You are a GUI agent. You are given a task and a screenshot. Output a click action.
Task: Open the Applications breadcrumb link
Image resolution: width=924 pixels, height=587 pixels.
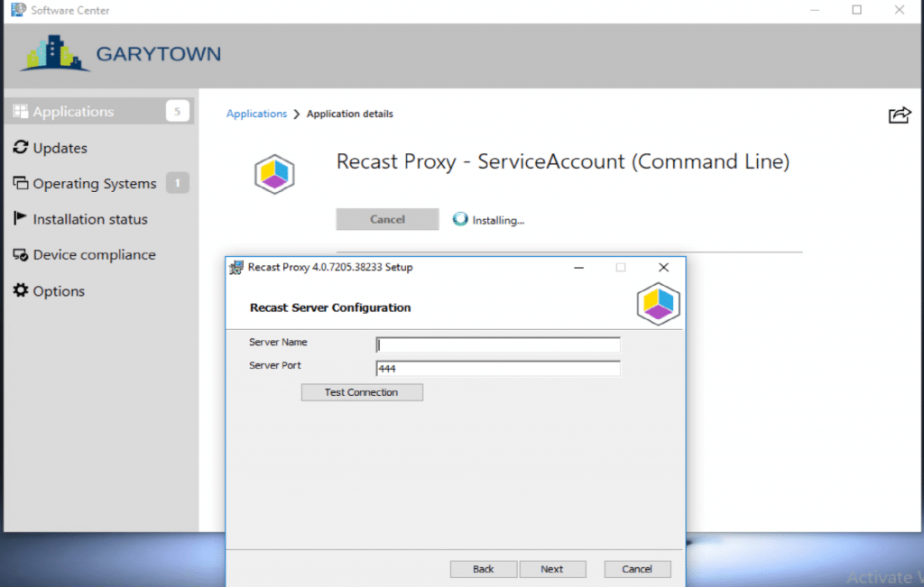tap(256, 114)
